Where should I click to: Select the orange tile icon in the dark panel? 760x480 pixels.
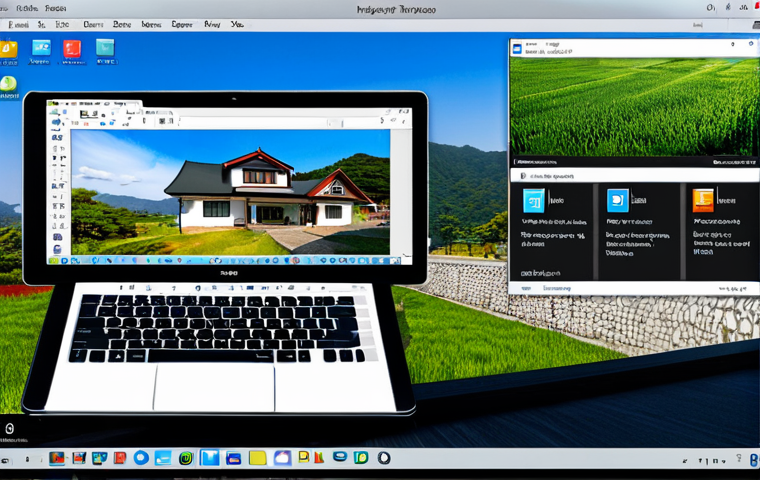click(703, 200)
